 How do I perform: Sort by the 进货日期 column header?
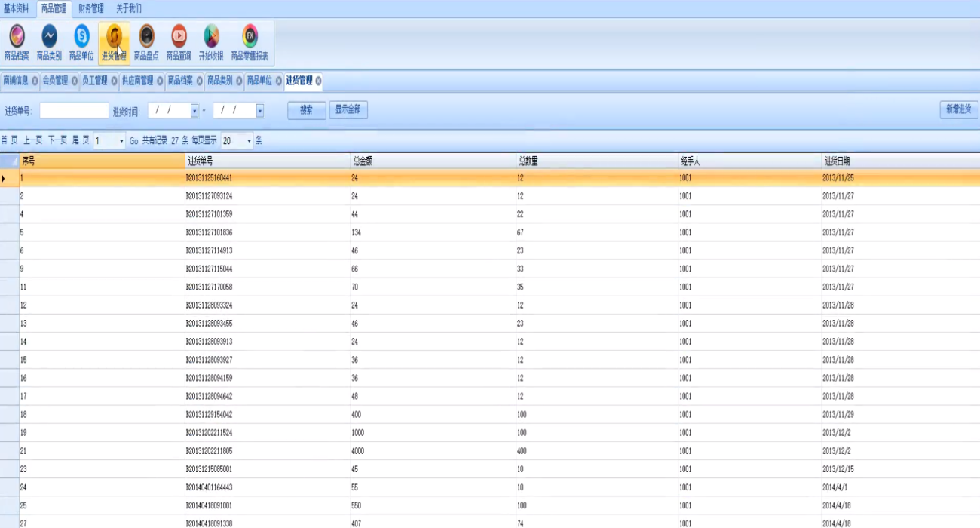(901, 161)
